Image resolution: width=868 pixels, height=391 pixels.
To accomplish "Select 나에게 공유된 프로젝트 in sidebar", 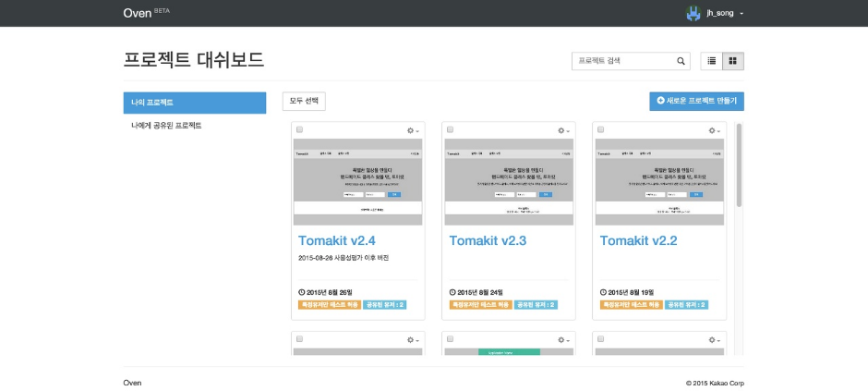I will coord(166,125).
